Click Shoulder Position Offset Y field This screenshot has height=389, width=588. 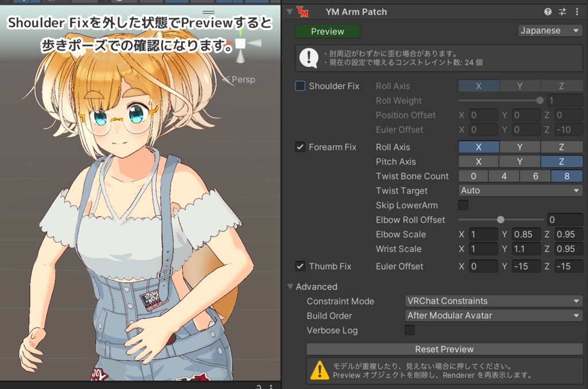click(526, 115)
